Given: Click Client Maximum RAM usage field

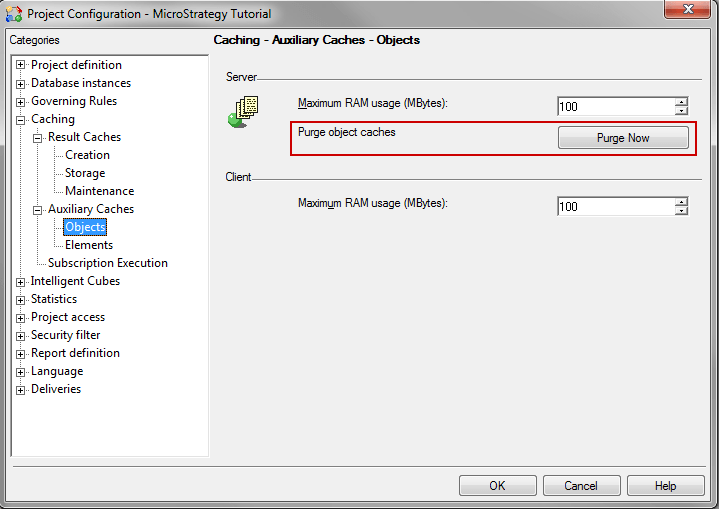Looking at the screenshot, I should [x=616, y=206].
